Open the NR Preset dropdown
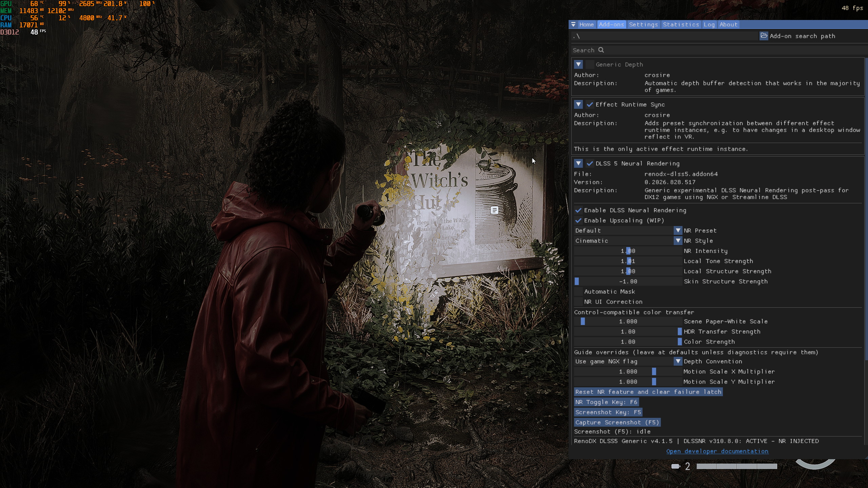Viewport: 868px width, 488px height. pos(628,230)
